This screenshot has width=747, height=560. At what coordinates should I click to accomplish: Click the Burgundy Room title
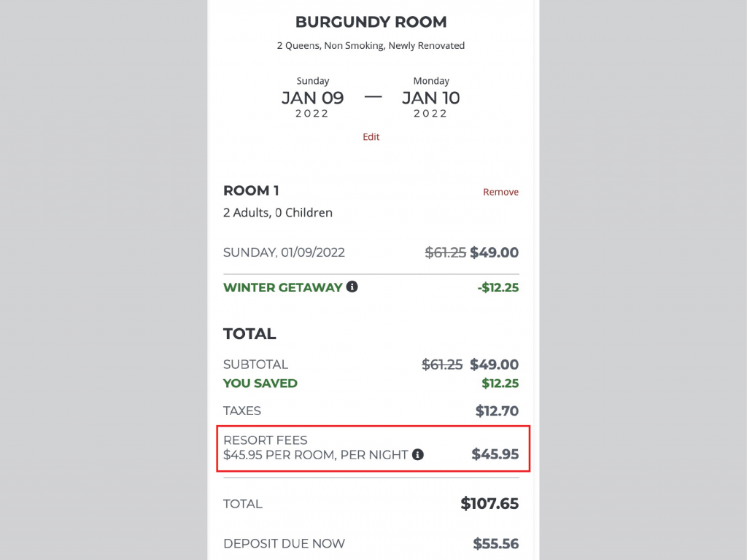pyautogui.click(x=371, y=22)
